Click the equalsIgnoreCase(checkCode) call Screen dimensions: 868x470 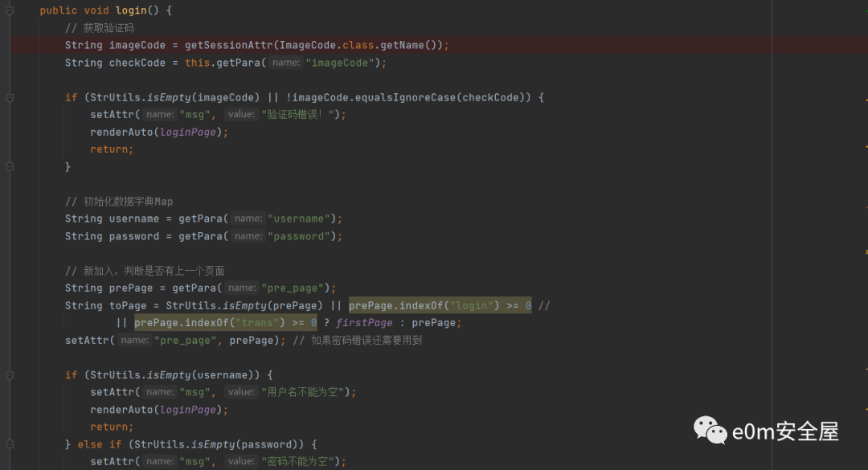tap(440, 97)
